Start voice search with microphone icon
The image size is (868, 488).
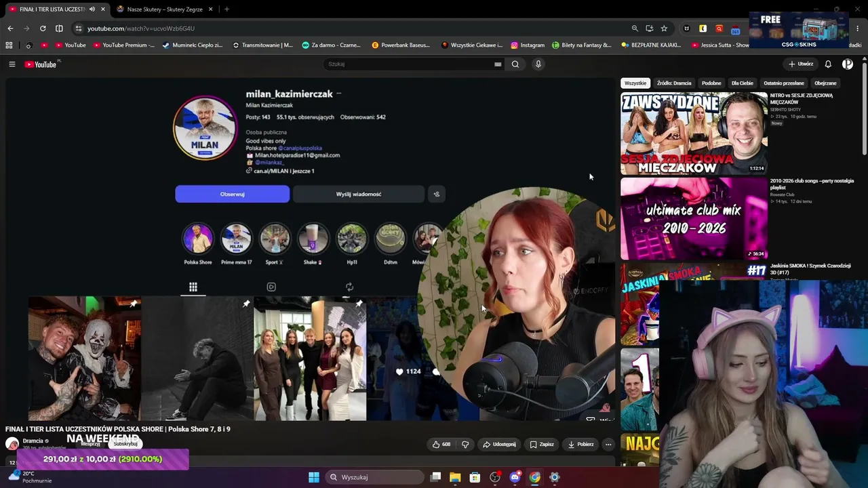point(538,64)
